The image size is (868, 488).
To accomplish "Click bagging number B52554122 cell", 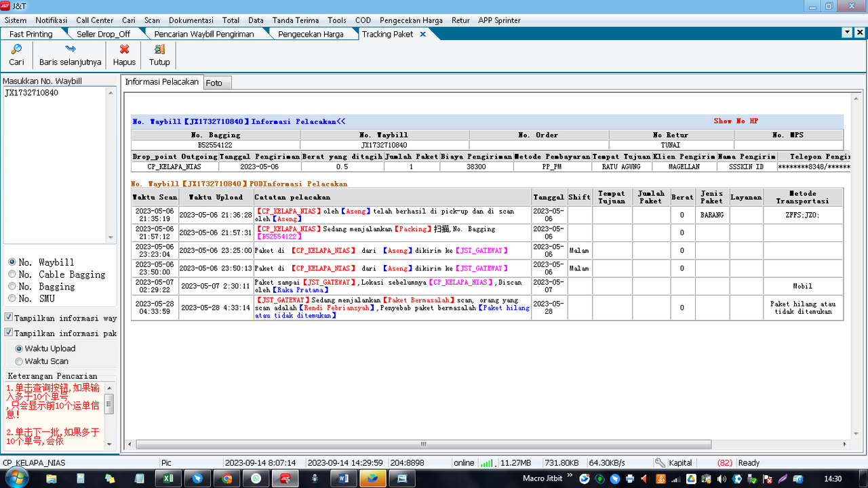I will click(x=215, y=145).
